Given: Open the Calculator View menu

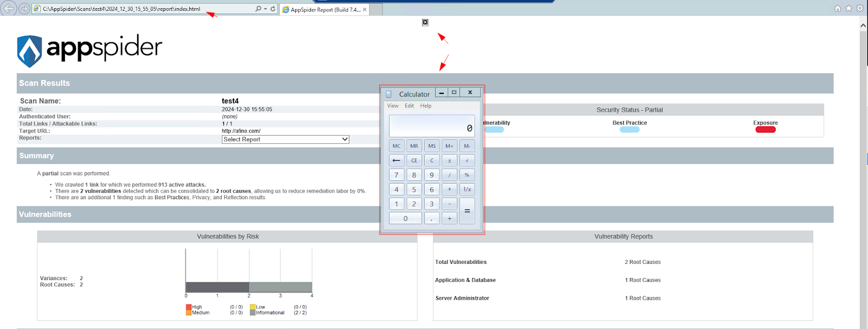Looking at the screenshot, I should (x=393, y=106).
